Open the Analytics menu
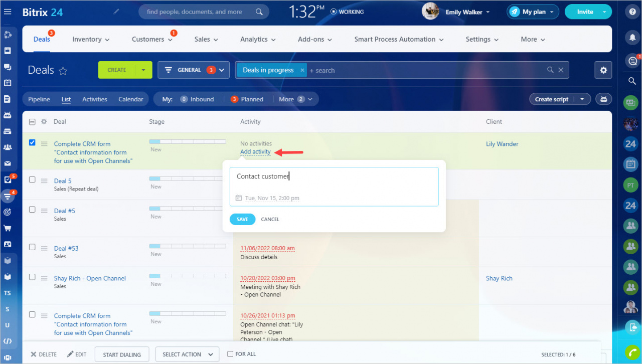This screenshot has height=364, width=642. click(x=258, y=39)
